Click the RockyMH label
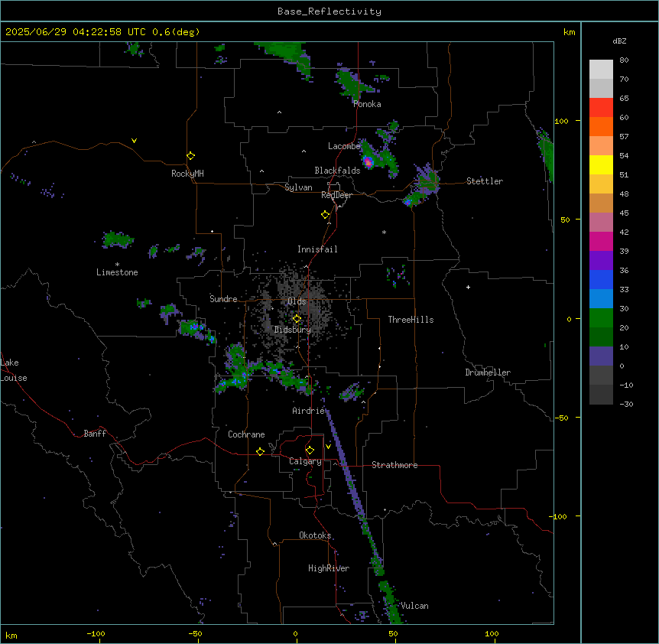This screenshot has width=659, height=644. point(187,174)
